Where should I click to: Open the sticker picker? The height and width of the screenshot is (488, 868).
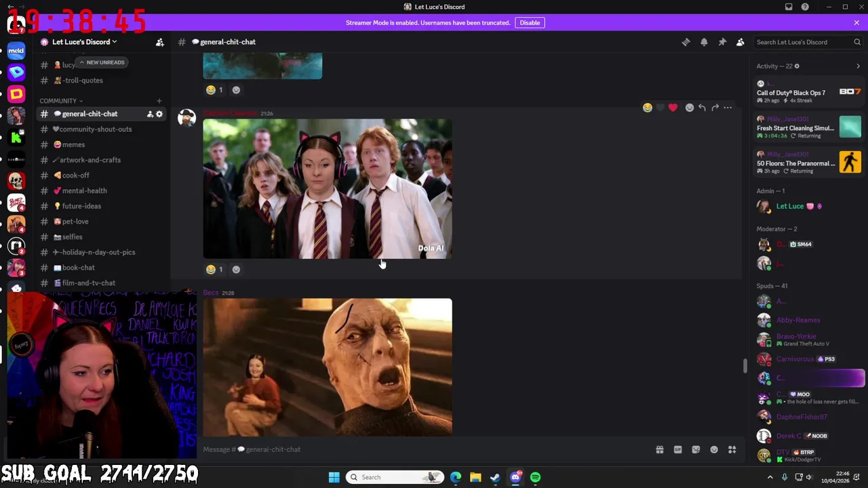(x=696, y=449)
